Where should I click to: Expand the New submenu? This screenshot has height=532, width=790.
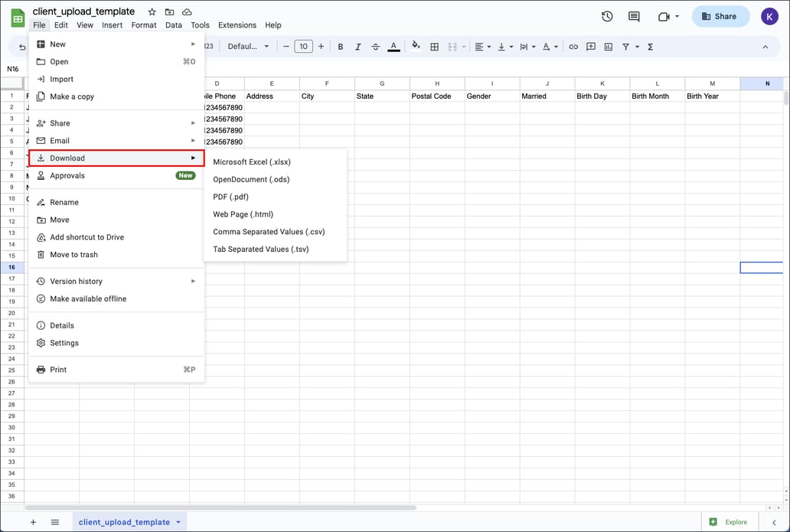point(116,44)
